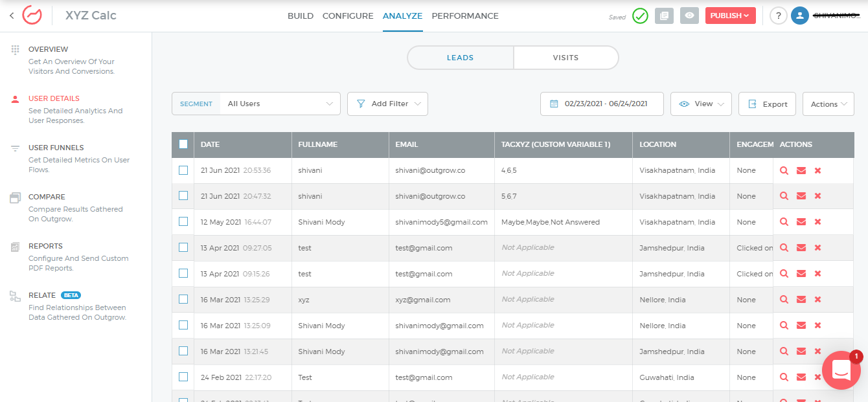Email the 21 Jun 2021 20:47:32 lead

point(801,196)
